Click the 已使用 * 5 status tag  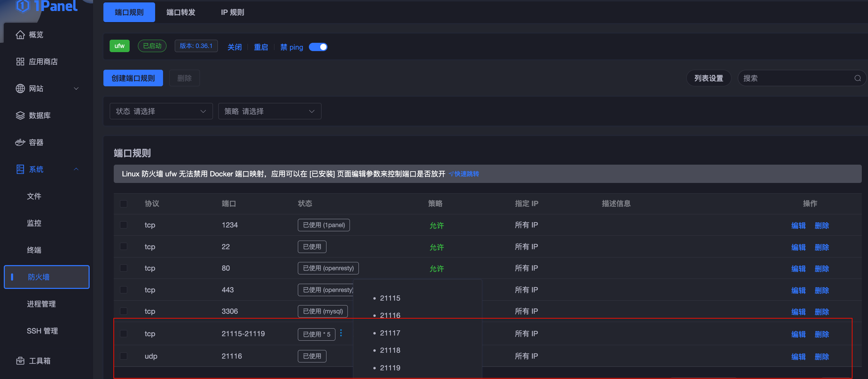[316, 334]
